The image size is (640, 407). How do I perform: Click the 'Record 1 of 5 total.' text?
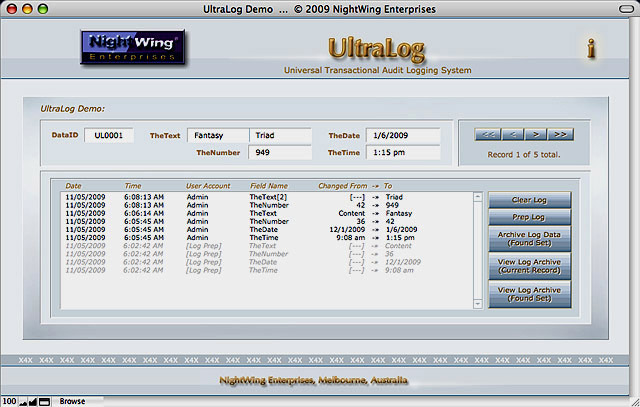[x=524, y=155]
